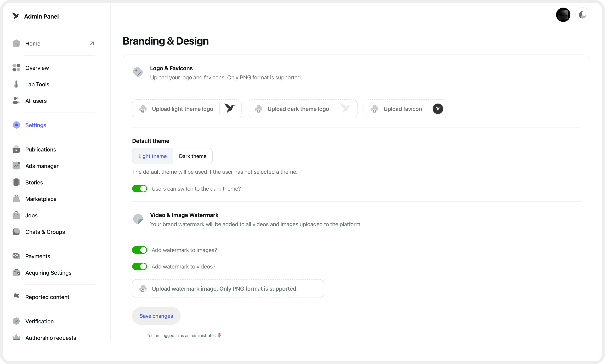Click the Overview four-dots icon
605x364 pixels.
(x=16, y=68)
